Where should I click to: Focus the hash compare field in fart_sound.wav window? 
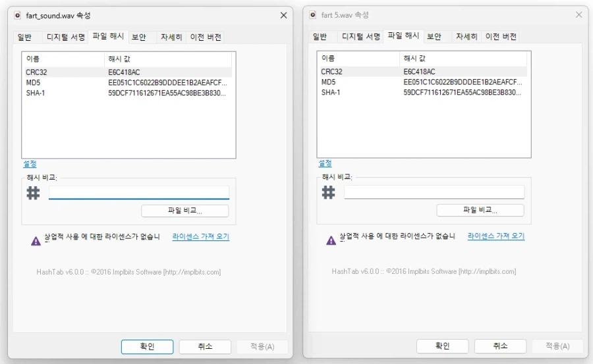click(x=139, y=192)
